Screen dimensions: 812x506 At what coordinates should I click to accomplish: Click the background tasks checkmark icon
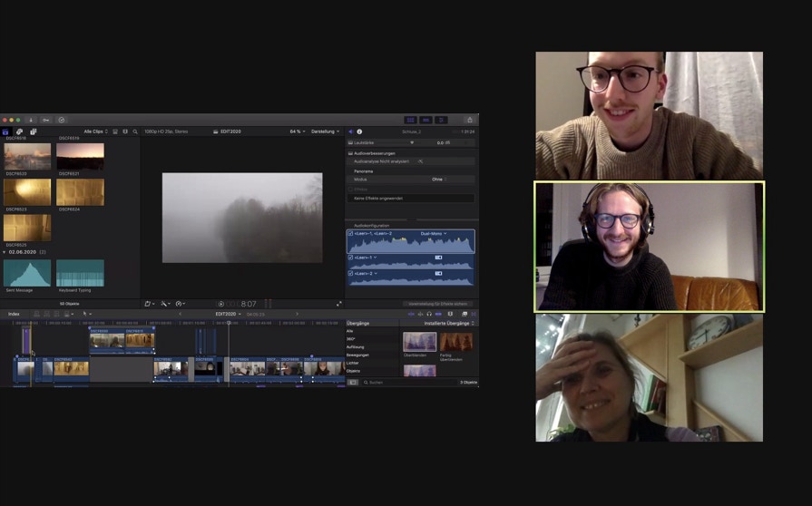click(x=62, y=120)
